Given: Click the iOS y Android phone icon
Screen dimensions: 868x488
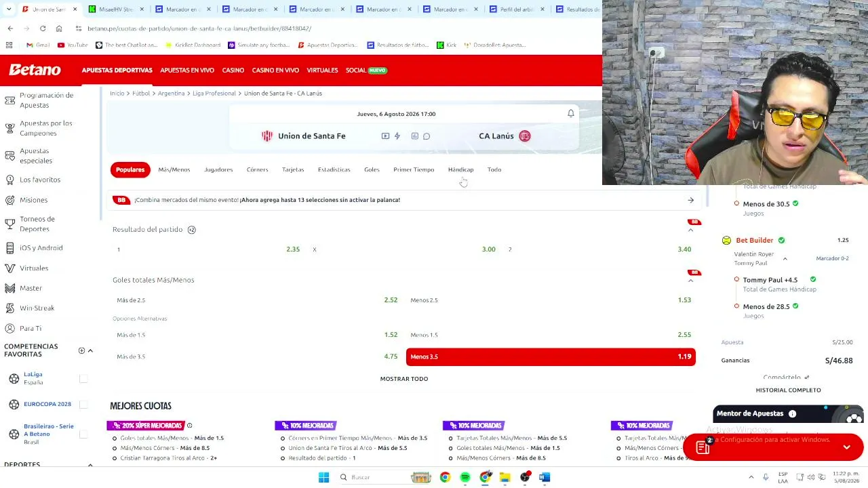Looking at the screenshot, I should point(10,247).
